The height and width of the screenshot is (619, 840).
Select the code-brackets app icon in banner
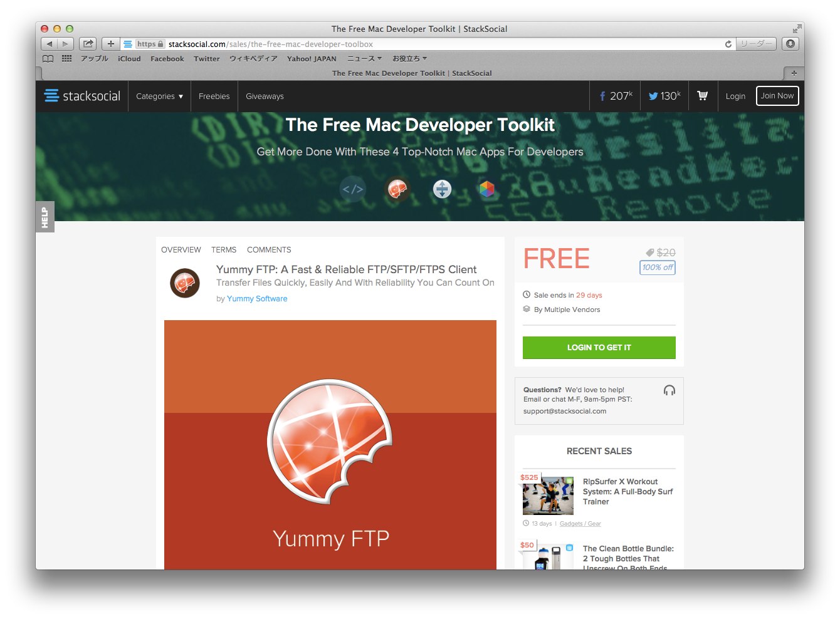[x=353, y=189]
